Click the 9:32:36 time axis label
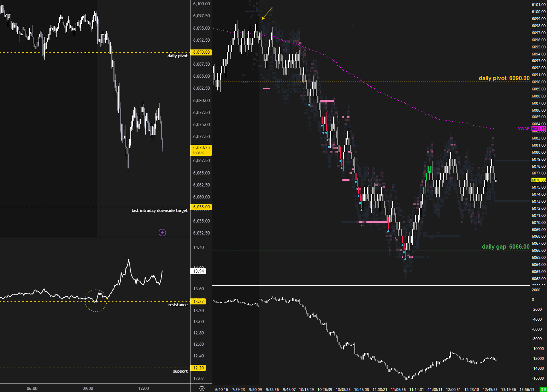The width and height of the screenshot is (547, 392). tap(272, 390)
